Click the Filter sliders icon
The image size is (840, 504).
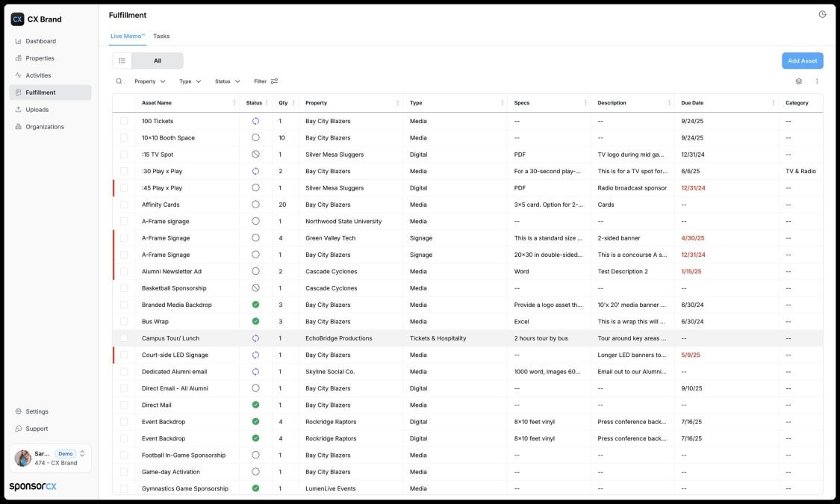(274, 81)
